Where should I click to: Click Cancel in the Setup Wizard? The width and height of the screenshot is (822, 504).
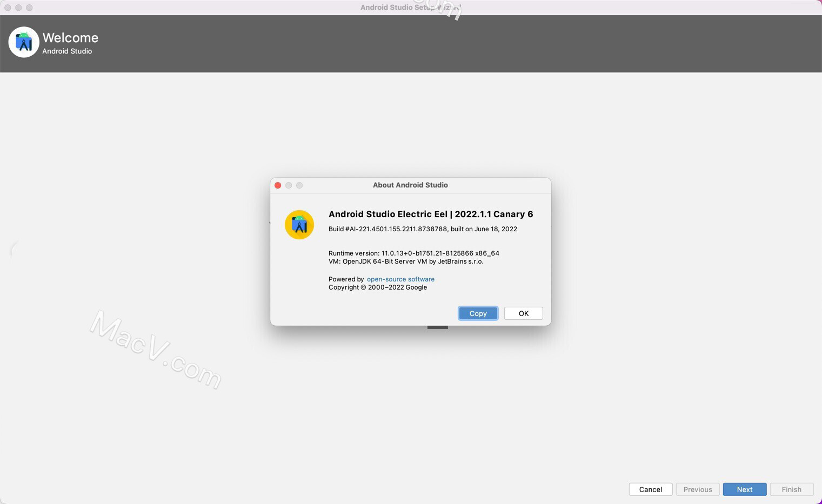[x=650, y=489]
